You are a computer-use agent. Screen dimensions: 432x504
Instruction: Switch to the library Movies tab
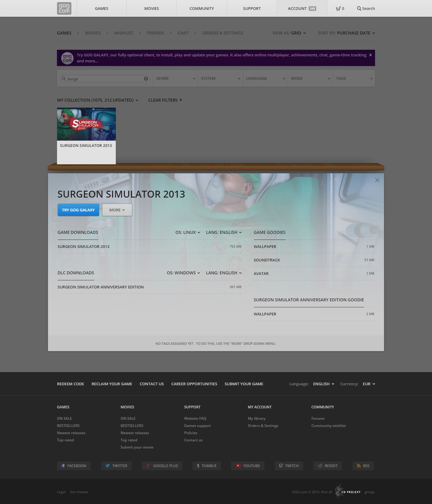pyautogui.click(x=93, y=33)
